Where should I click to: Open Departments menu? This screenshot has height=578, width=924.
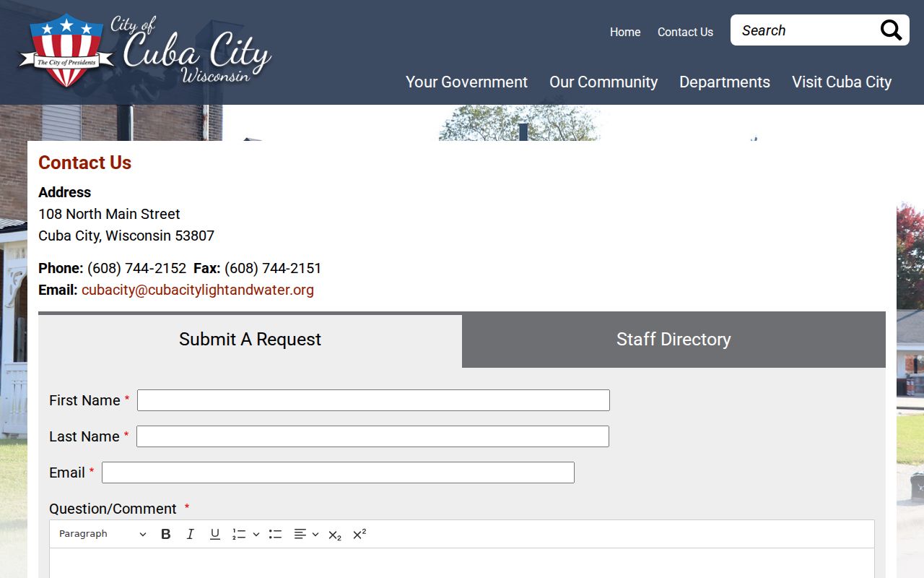tap(725, 82)
